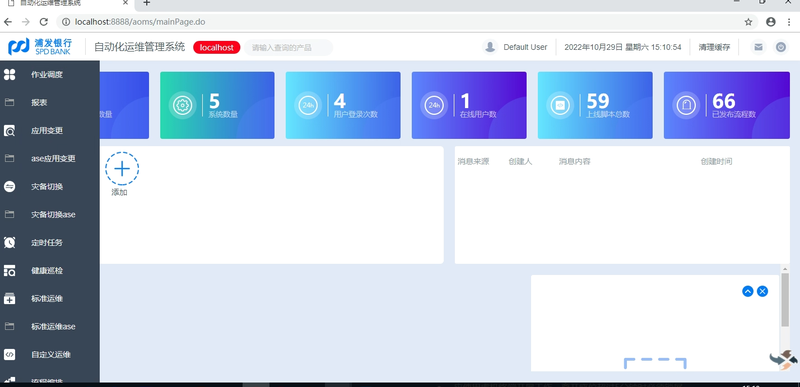800x387 pixels.
Task: Close the popup with the blue X
Action: point(762,291)
